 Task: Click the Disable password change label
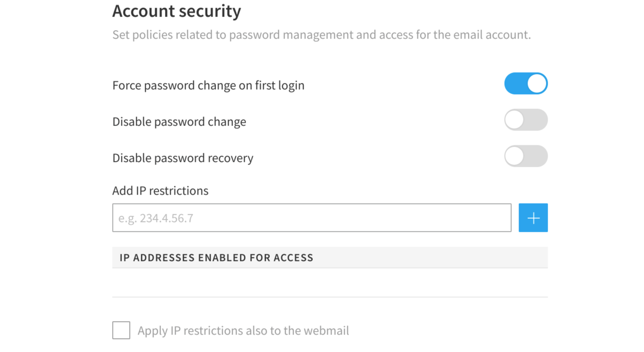point(179,122)
